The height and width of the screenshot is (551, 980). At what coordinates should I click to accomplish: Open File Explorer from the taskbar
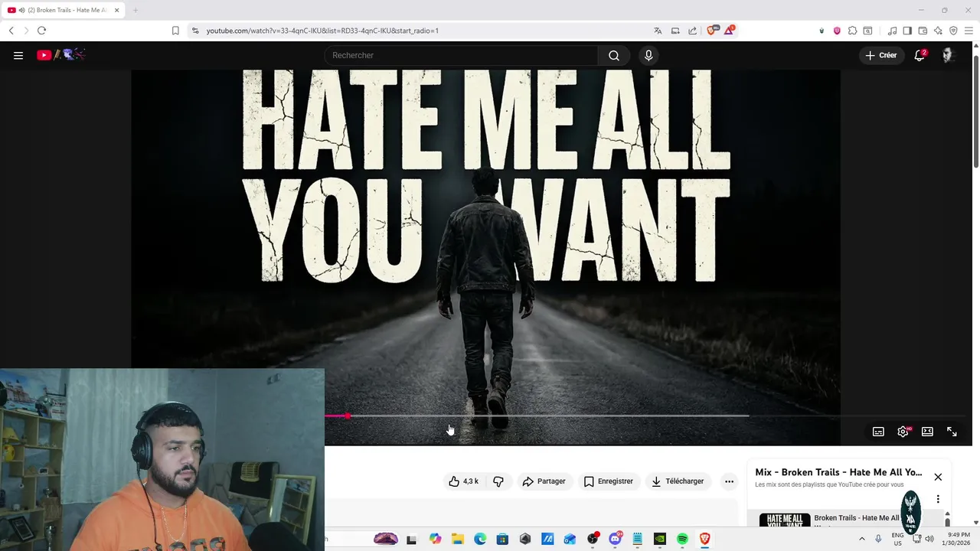pyautogui.click(x=457, y=539)
